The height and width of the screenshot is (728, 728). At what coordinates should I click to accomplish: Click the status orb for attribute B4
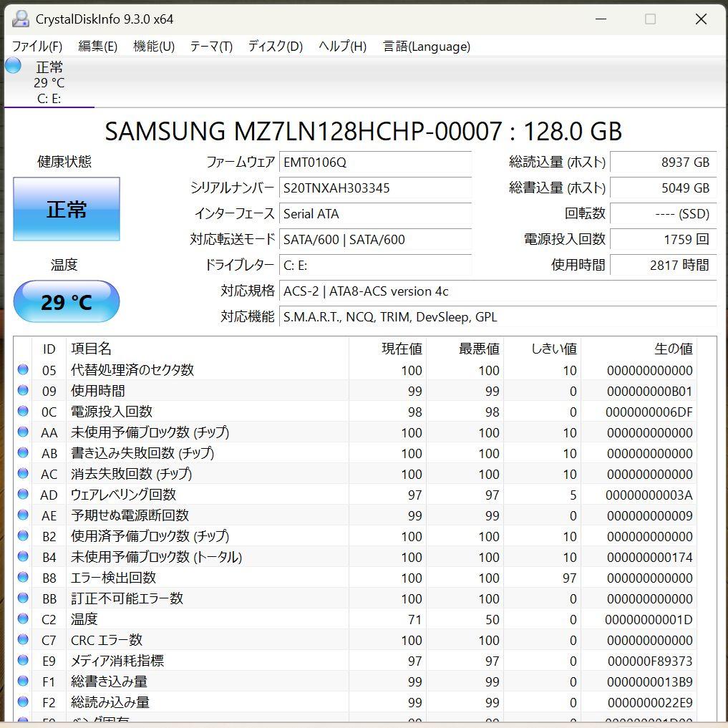[23, 556]
